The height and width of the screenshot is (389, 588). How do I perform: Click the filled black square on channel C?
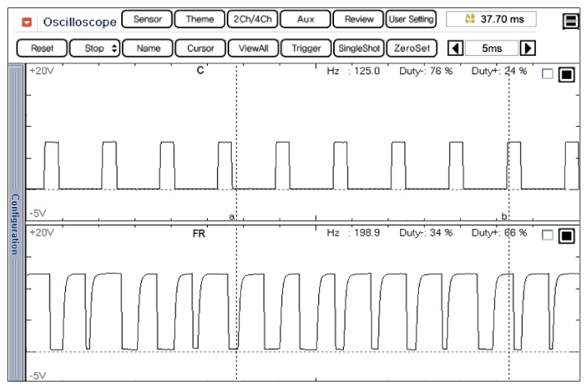(x=566, y=75)
